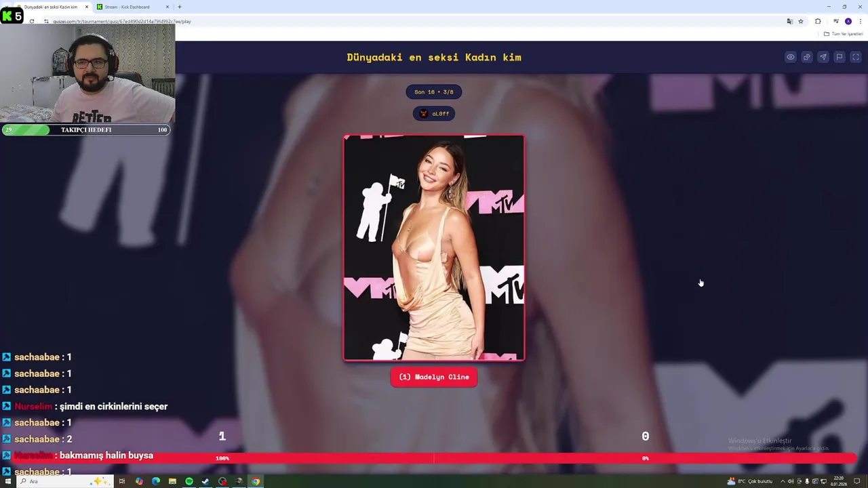Open Spotify from the taskbar
868x488 pixels.
189,481
